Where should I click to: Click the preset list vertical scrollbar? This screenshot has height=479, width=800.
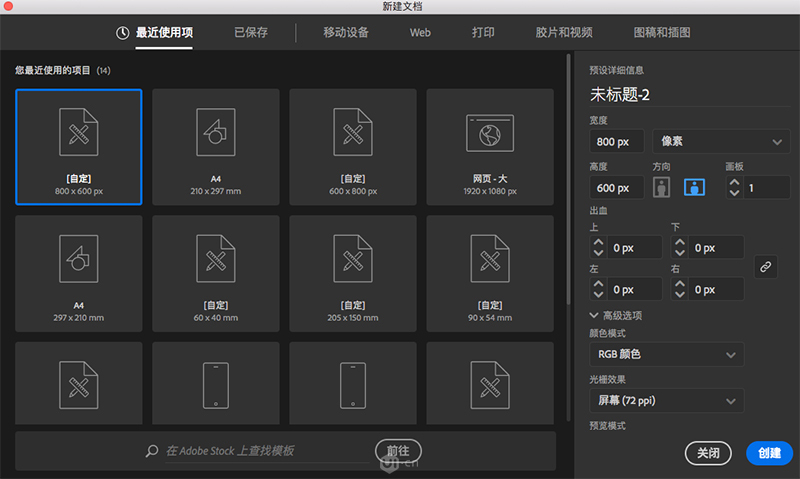pyautogui.click(x=568, y=179)
